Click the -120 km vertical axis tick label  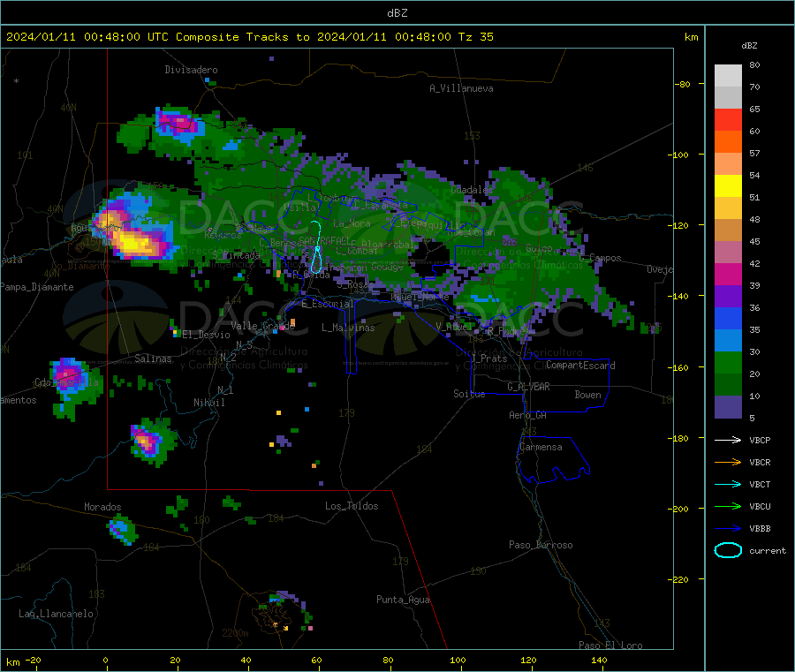click(x=681, y=225)
